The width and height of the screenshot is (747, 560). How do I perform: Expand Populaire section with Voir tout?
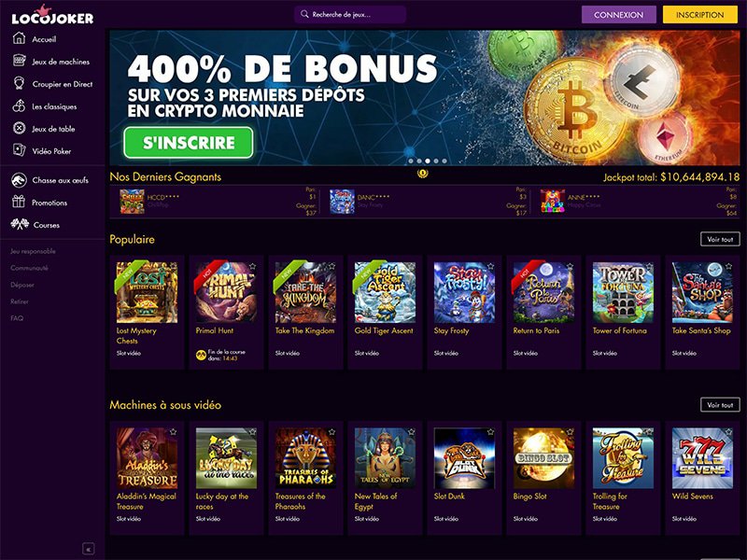click(x=720, y=239)
